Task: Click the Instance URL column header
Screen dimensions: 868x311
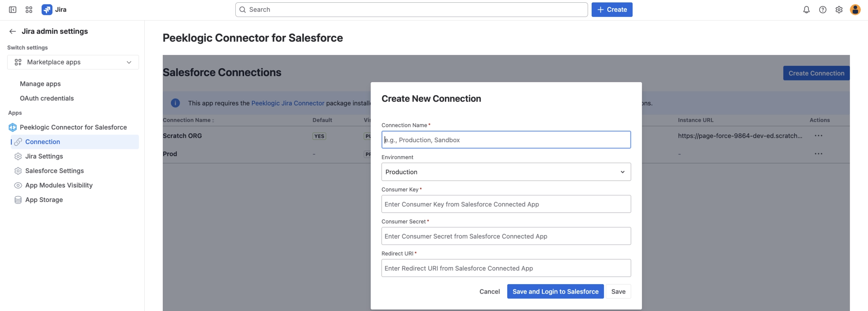Action: (695, 120)
